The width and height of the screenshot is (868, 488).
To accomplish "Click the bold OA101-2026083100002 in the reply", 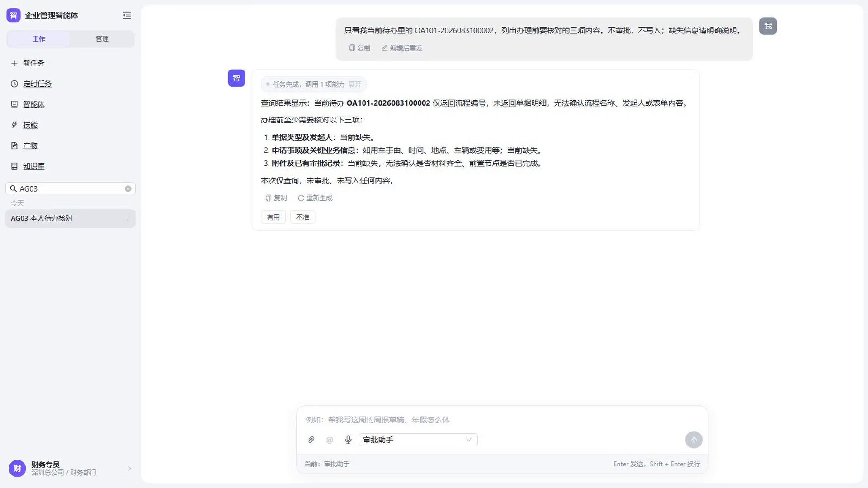I will pyautogui.click(x=388, y=103).
